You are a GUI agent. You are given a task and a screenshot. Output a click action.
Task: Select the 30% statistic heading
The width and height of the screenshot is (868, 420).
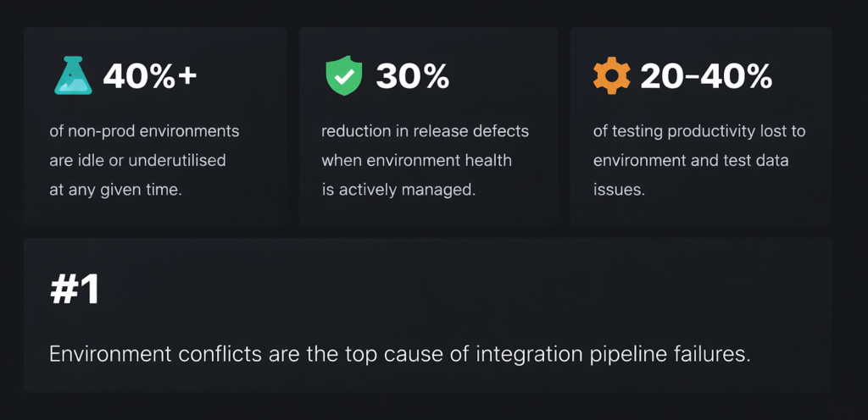coord(412,77)
